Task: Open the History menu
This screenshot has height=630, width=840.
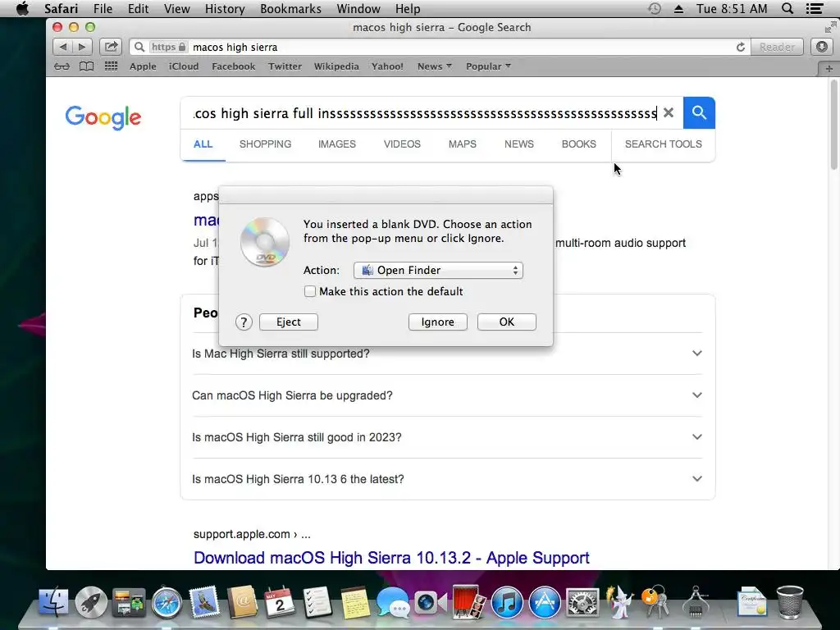Action: click(225, 8)
